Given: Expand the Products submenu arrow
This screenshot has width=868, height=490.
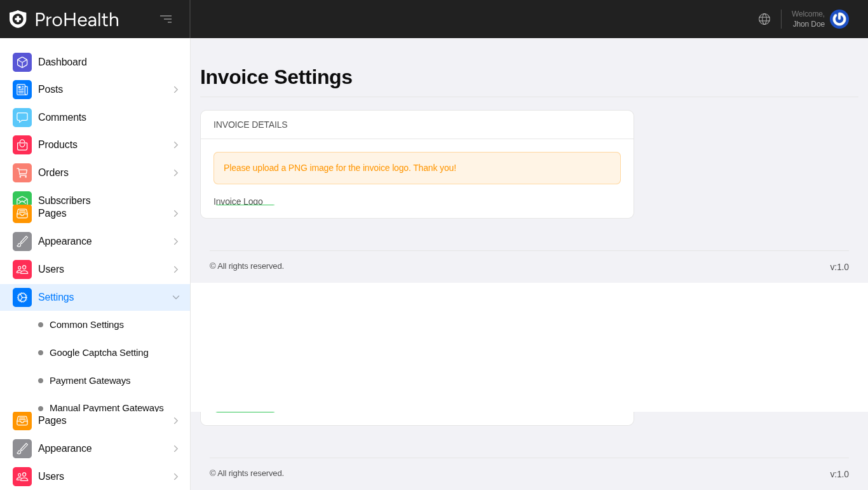Looking at the screenshot, I should pos(176,145).
